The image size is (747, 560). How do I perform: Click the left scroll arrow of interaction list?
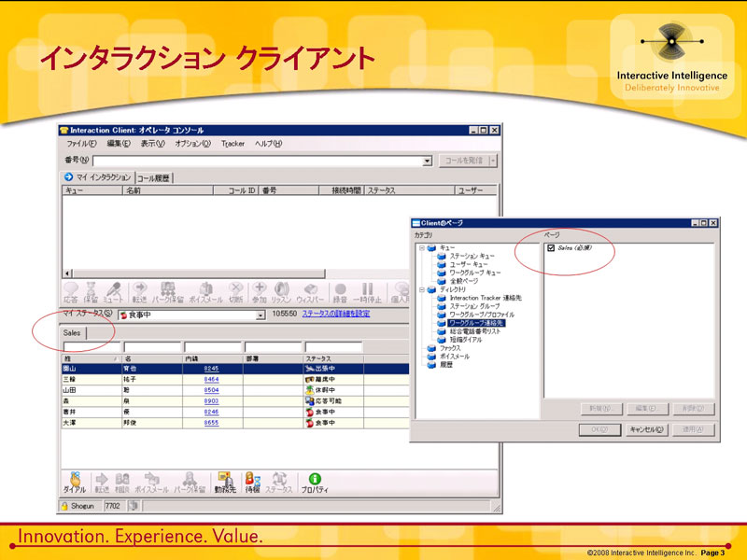coord(67,273)
